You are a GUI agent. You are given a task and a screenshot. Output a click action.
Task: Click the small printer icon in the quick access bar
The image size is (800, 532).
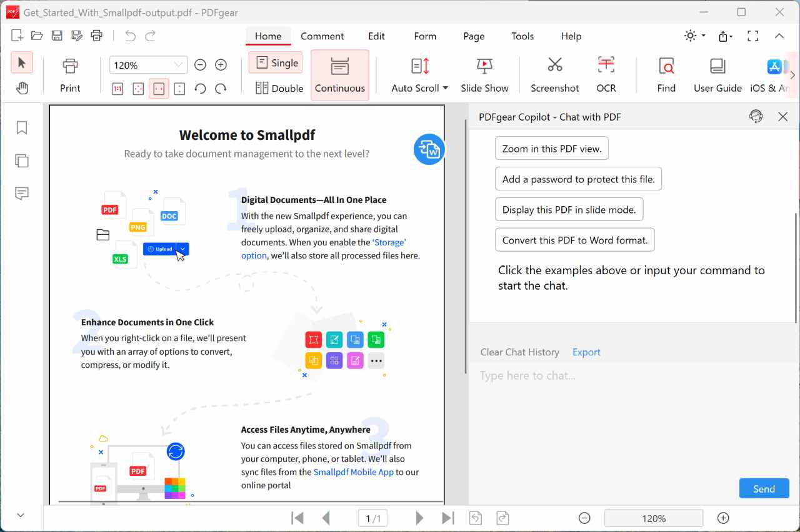coord(96,36)
